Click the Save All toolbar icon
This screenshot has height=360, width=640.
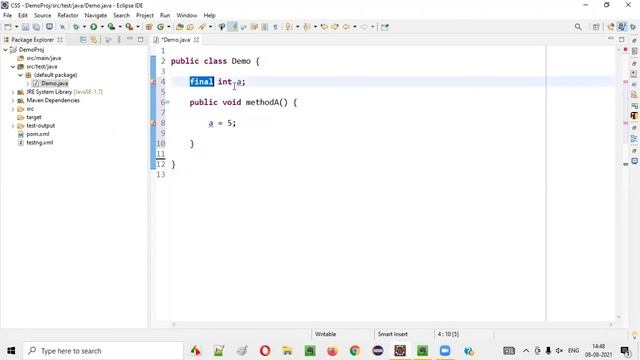pos(36,27)
